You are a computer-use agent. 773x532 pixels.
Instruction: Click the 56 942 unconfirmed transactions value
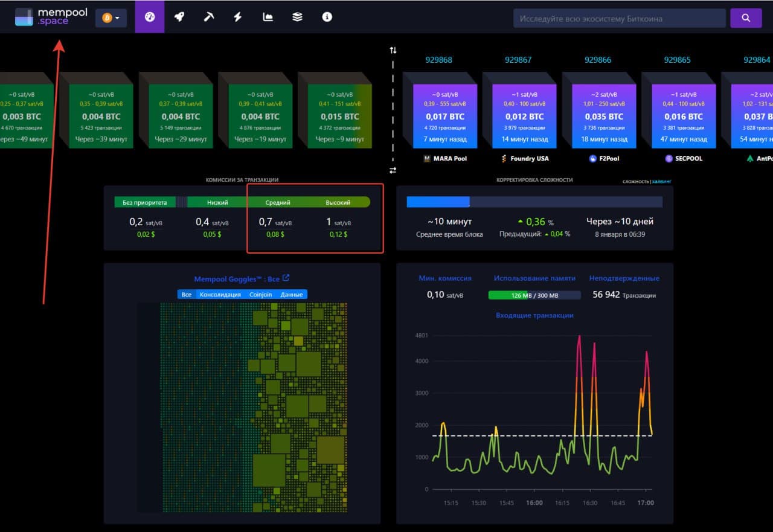(606, 295)
